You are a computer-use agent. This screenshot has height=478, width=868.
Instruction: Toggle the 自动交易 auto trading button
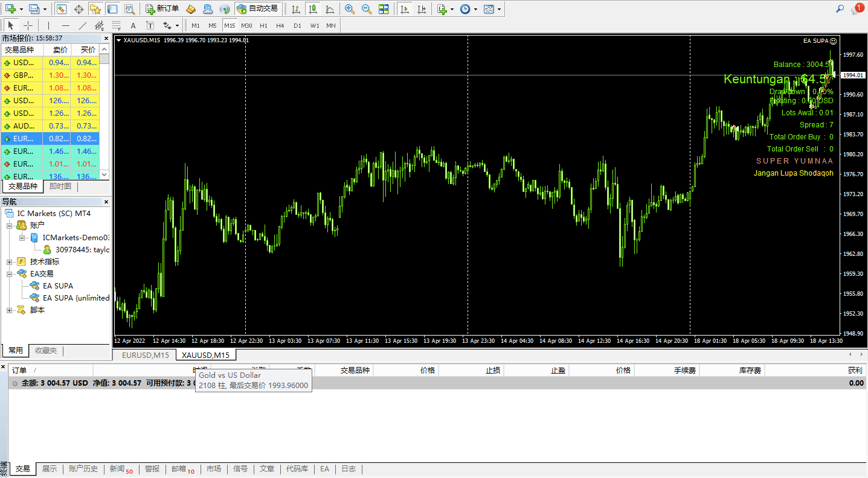257,9
